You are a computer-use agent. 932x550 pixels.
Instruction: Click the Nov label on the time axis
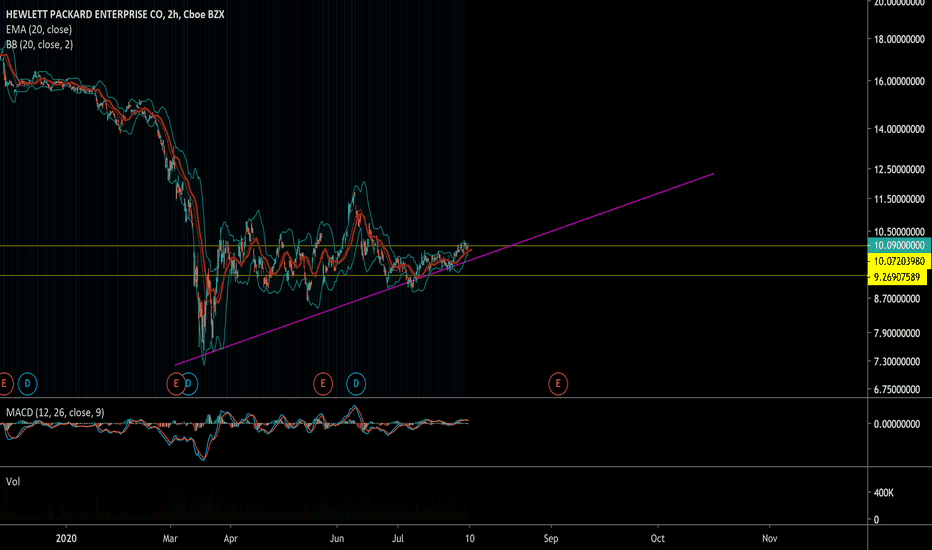click(769, 539)
